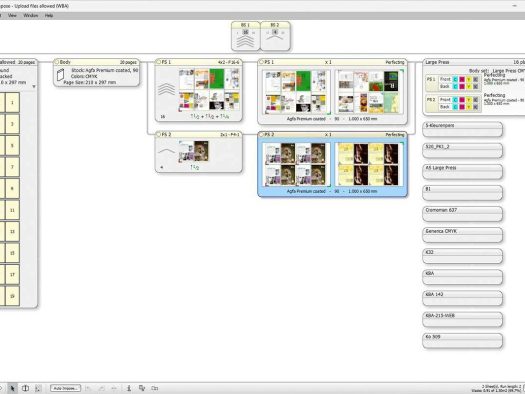Click the fold chevrons icon in BS 1

(x=245, y=42)
